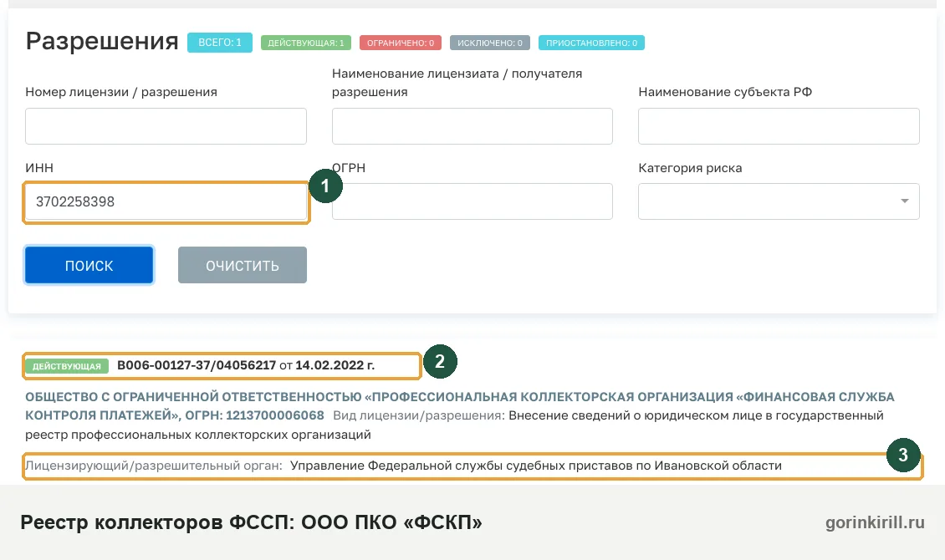Click the ПОИСК search button
Image resolution: width=945 pixels, height=560 pixels.
[x=89, y=265]
